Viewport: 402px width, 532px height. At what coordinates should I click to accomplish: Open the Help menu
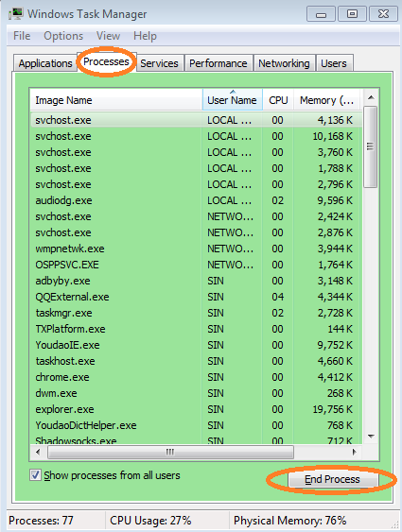pos(145,36)
